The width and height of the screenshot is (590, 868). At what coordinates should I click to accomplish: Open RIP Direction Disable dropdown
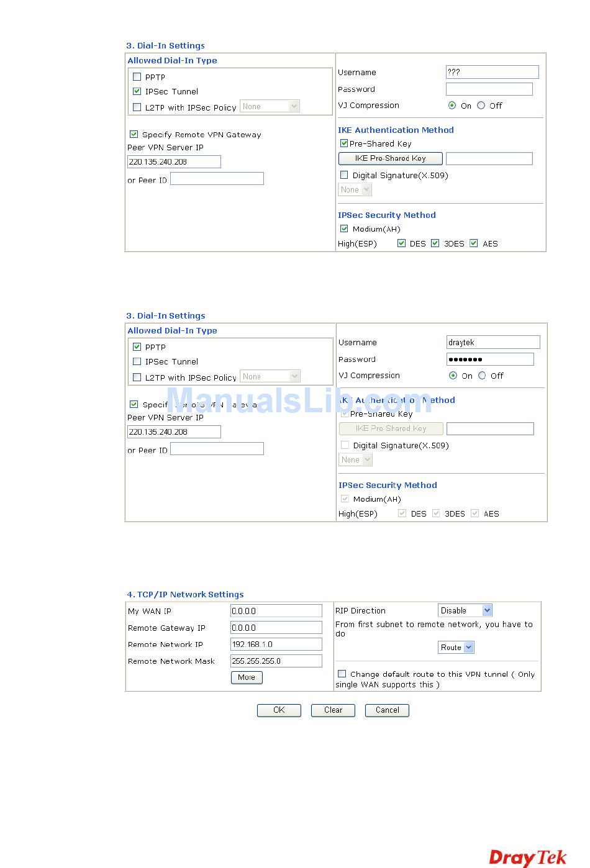pyautogui.click(x=465, y=610)
